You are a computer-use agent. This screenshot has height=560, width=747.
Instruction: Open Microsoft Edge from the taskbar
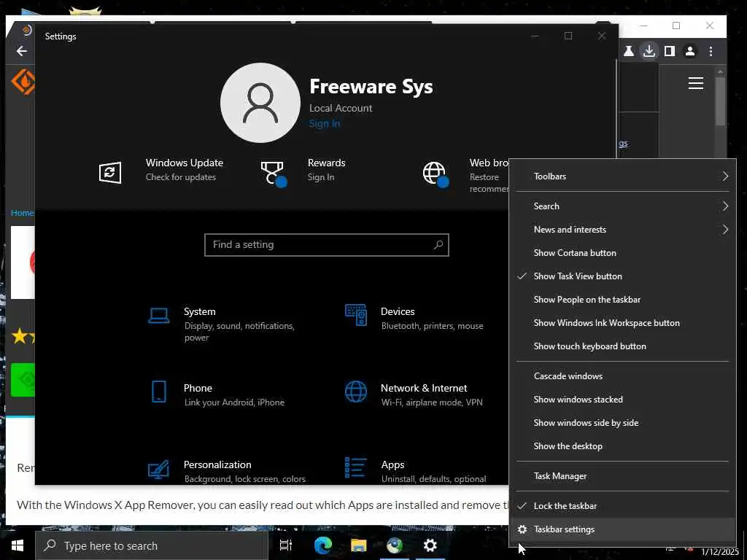(322, 545)
